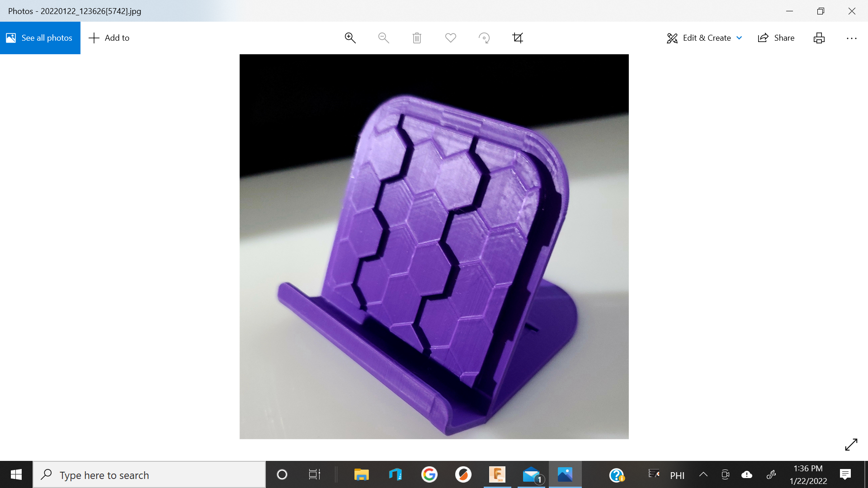Open File Explorer from the taskbar
The width and height of the screenshot is (868, 488).
[x=361, y=475]
